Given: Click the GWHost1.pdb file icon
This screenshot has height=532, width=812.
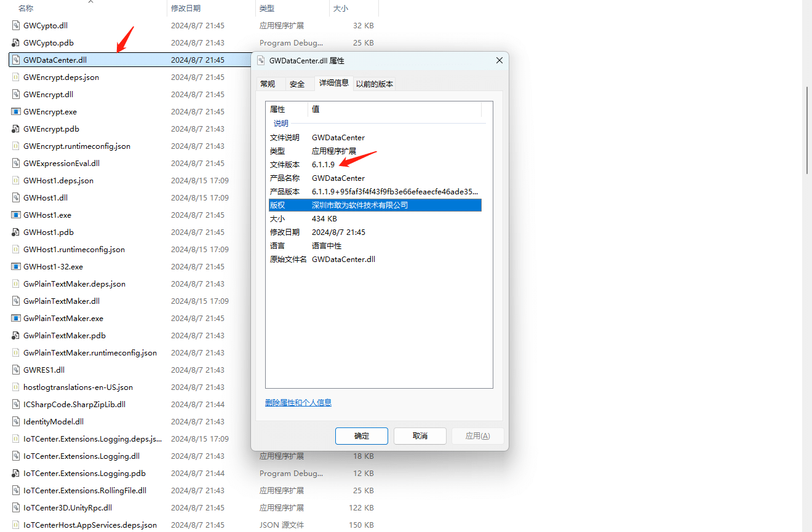Looking at the screenshot, I should pyautogui.click(x=16, y=232).
